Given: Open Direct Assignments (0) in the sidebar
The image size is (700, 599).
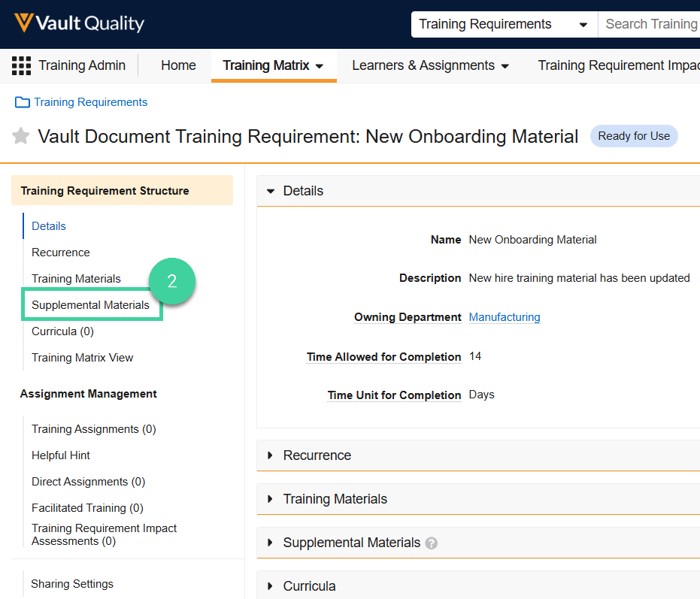Looking at the screenshot, I should (89, 482).
